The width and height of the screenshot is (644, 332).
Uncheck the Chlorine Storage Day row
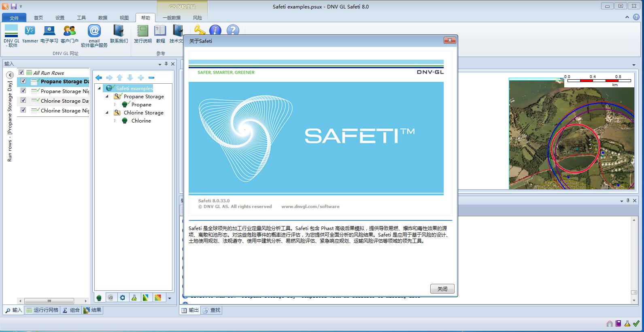click(23, 100)
